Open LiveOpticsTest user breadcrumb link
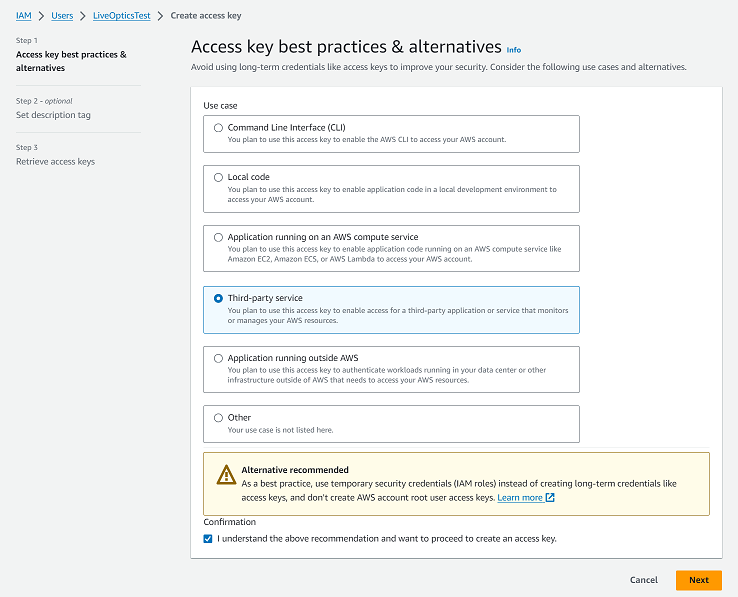738x597 pixels. (x=121, y=16)
